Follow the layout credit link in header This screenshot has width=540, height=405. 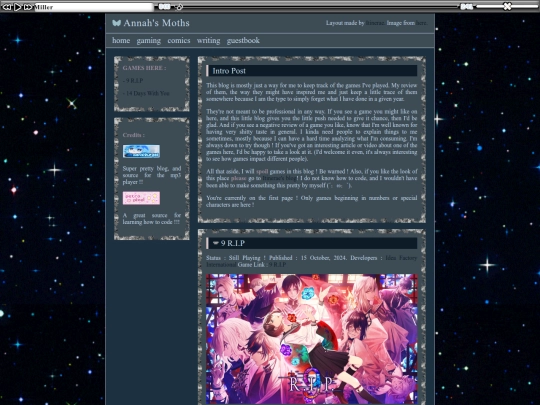coord(375,23)
